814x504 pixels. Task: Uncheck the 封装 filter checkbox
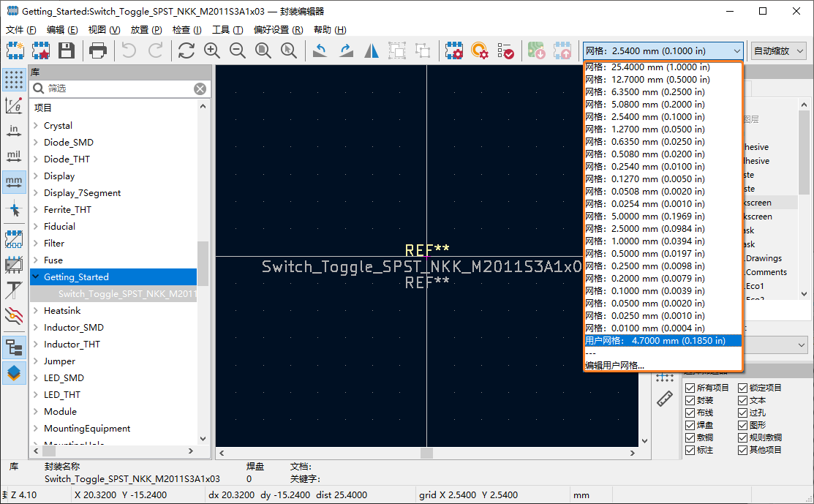tap(690, 400)
